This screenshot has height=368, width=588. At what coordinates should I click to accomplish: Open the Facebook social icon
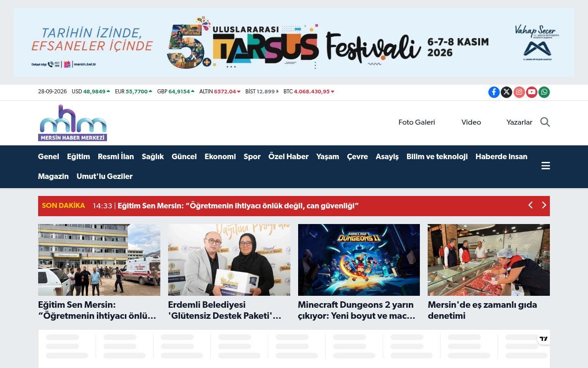(x=494, y=92)
